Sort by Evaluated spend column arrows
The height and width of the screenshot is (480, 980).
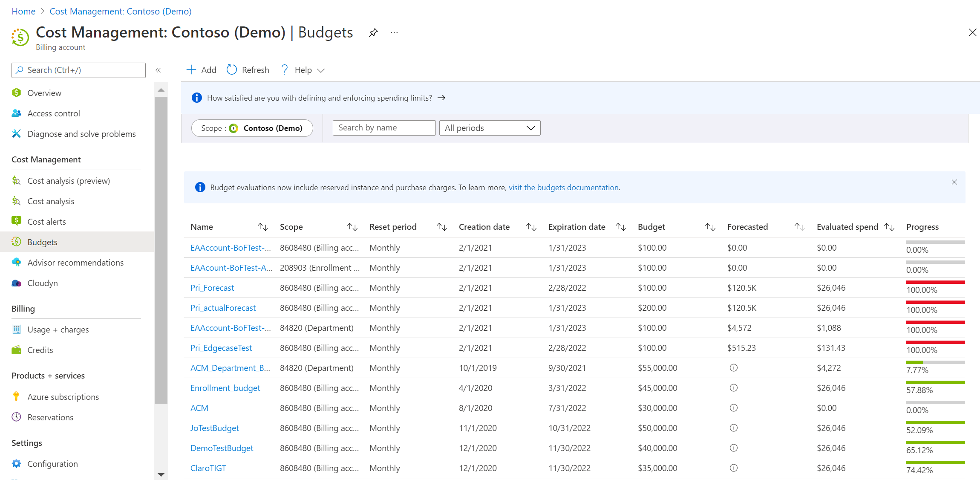(x=889, y=227)
